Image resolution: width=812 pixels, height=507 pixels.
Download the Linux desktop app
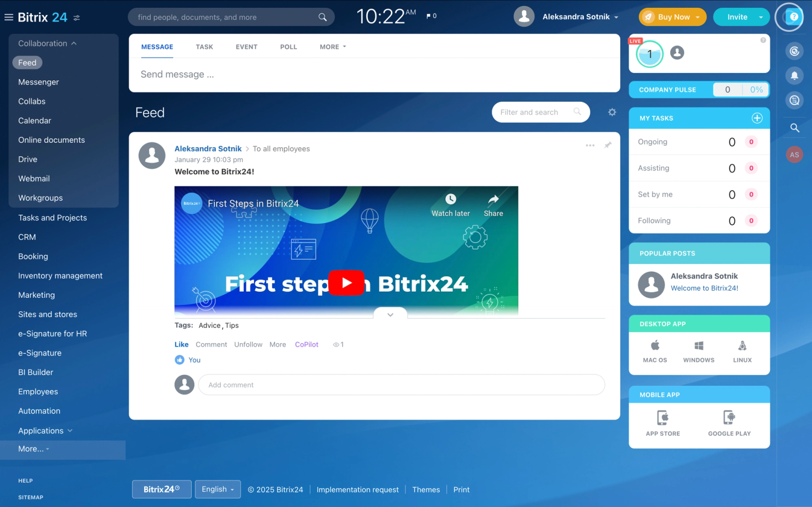pyautogui.click(x=742, y=351)
